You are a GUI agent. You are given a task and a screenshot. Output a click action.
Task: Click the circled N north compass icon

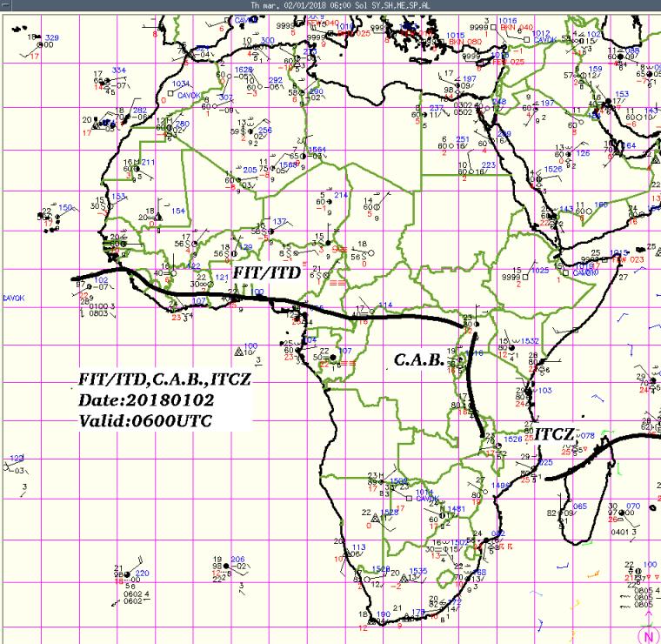coord(648,635)
